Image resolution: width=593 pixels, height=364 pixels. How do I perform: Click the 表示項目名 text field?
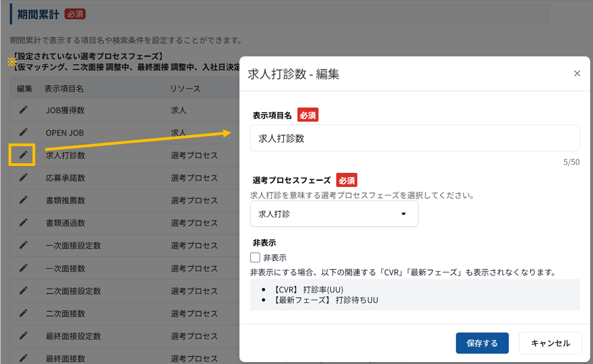[x=414, y=138]
